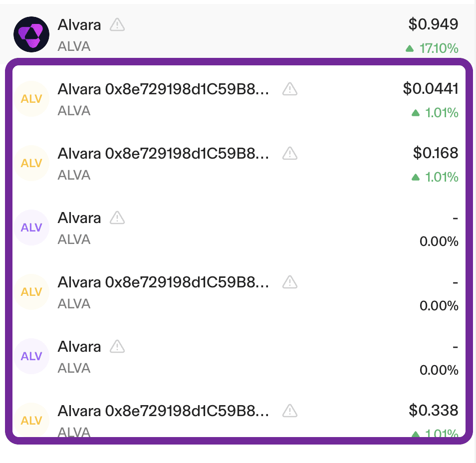Click warning icon on unpriced 0x8e729 token row
Image resolution: width=476 pixels, height=463 pixels.
290,282
